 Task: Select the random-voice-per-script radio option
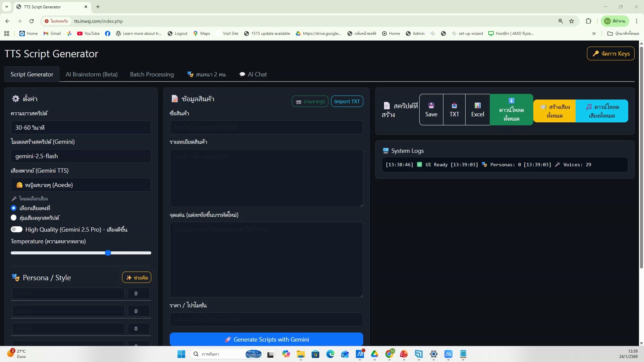click(14, 218)
